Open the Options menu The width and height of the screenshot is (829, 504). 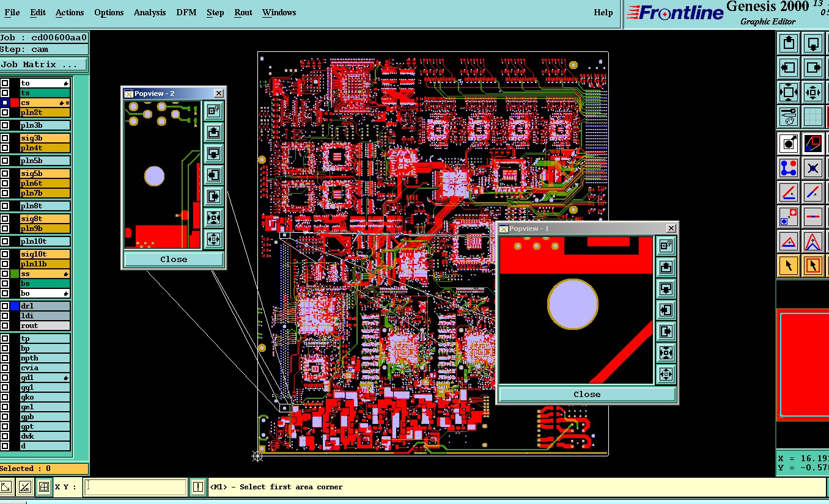109,12
